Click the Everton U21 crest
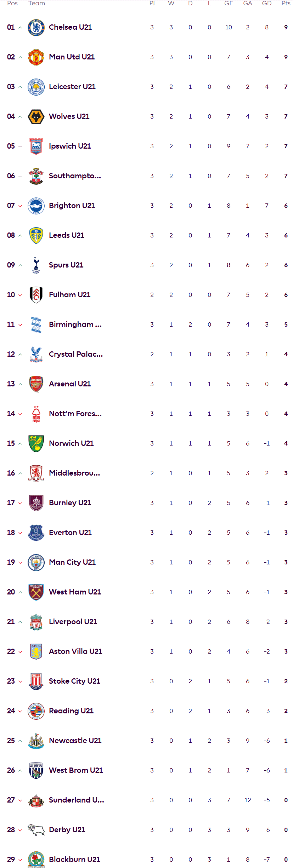The width and height of the screenshot is (293, 868). 36,533
